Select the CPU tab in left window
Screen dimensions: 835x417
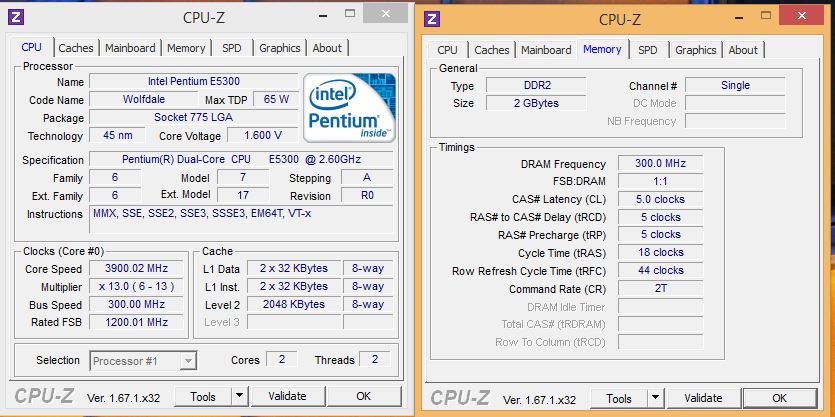coord(31,47)
